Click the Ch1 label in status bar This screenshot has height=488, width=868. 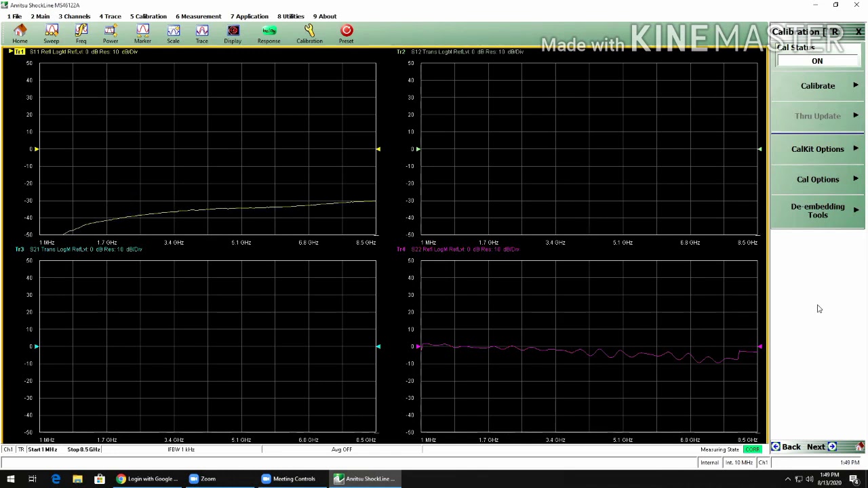763,463
